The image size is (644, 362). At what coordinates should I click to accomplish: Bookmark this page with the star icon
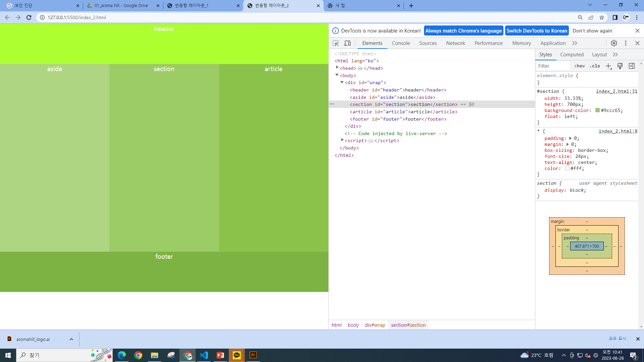[602, 17]
